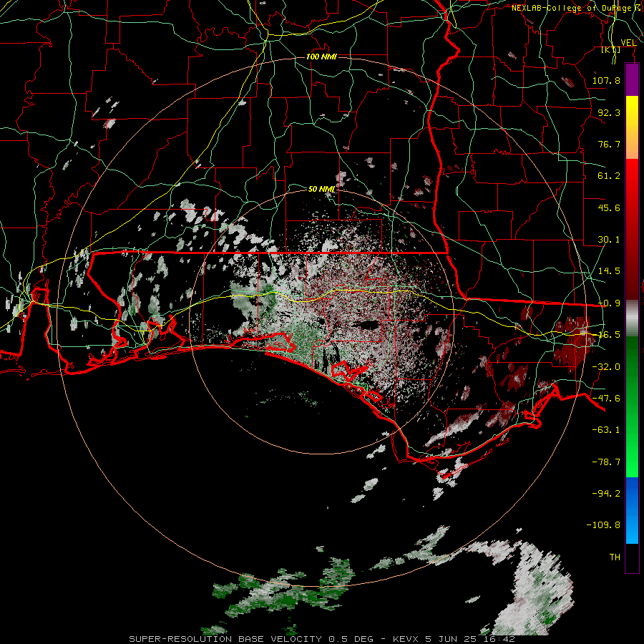Select the -94.2 velocity scale value
Image resolution: width=644 pixels, height=644 pixels.
(606, 493)
